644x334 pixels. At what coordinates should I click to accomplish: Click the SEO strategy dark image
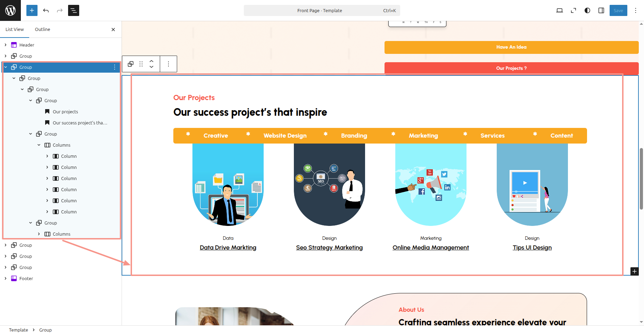click(329, 185)
